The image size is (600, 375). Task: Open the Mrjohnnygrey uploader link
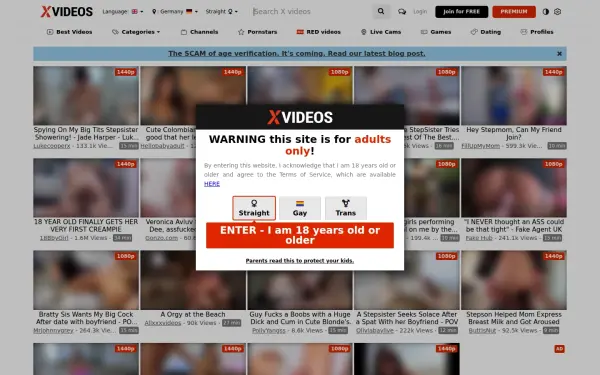(x=53, y=330)
